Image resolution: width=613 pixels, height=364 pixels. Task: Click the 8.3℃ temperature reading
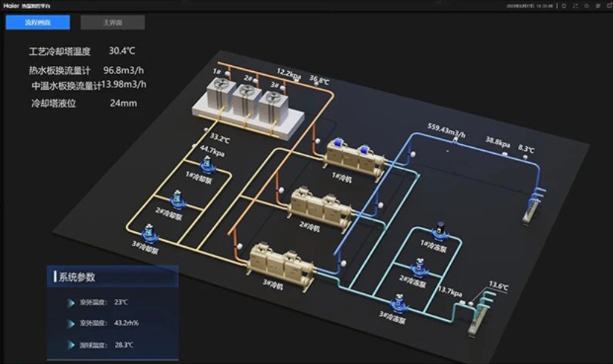526,148
